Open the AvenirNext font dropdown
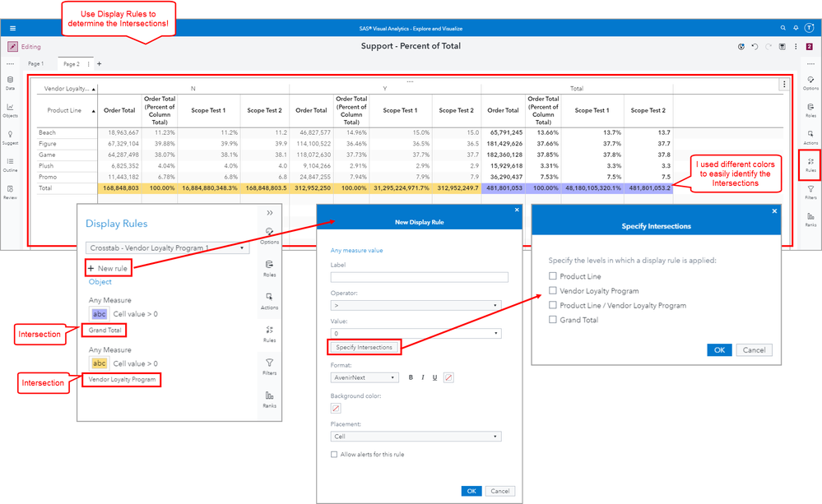The height and width of the screenshot is (504, 822). point(365,377)
